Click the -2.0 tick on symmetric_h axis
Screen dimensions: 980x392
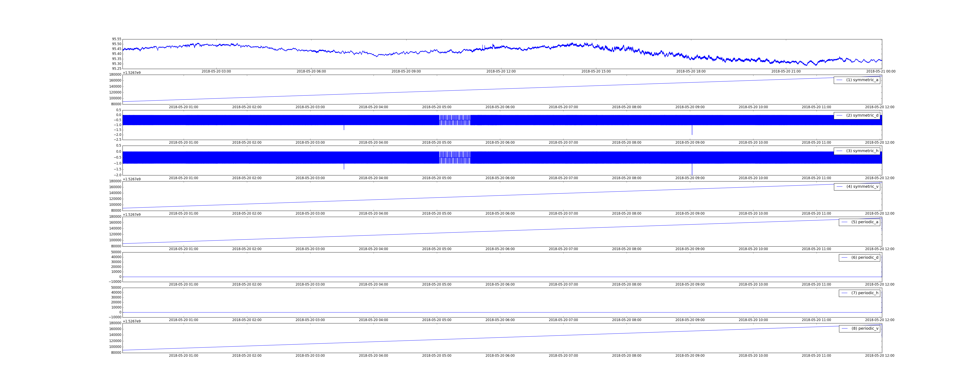pyautogui.click(x=117, y=175)
